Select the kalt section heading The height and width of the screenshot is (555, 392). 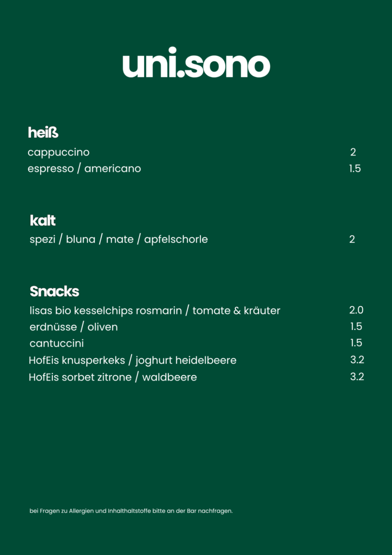click(43, 221)
